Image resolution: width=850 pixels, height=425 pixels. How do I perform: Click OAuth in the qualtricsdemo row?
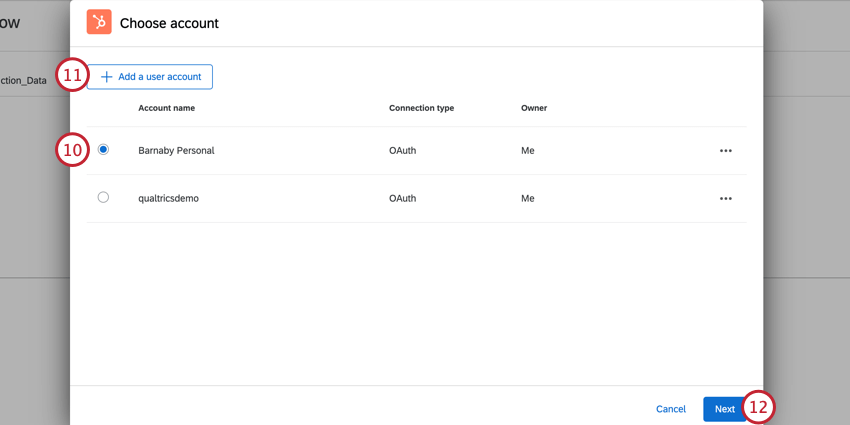pos(402,199)
